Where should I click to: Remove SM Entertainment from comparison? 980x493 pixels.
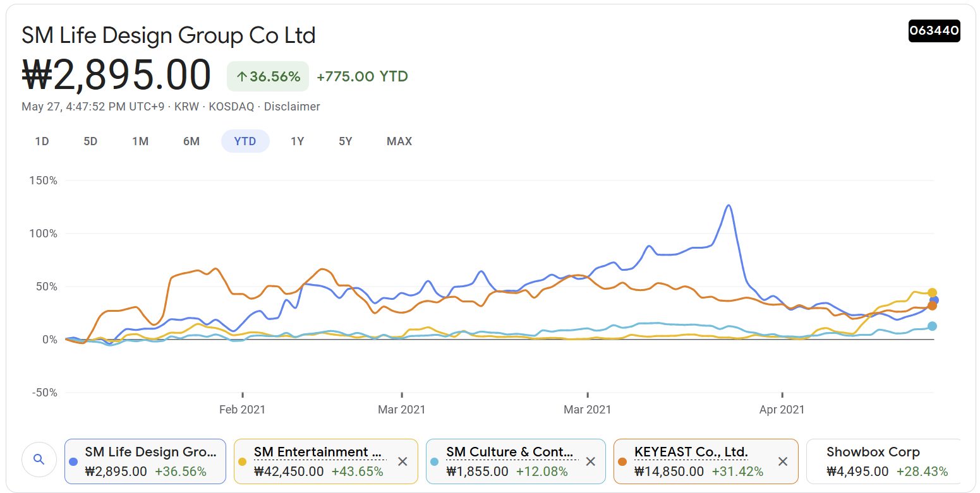[x=402, y=461]
